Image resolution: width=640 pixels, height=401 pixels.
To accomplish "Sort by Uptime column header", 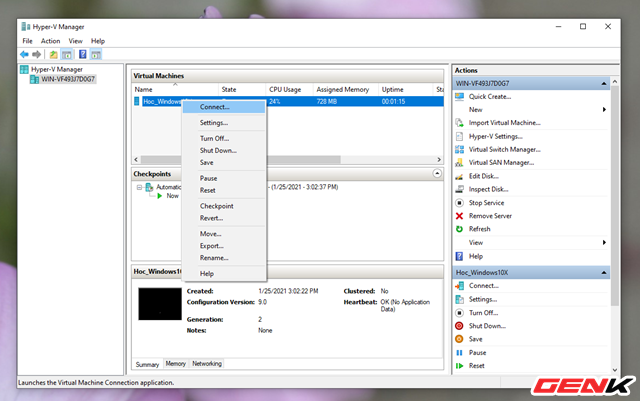I will point(405,89).
